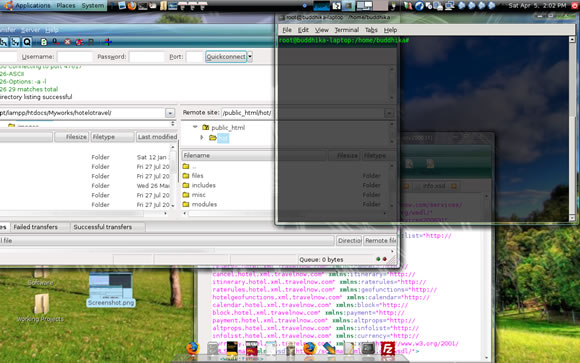Select the parent directory (..) folder entry
Screen dimensions: 580x363
click(x=190, y=166)
